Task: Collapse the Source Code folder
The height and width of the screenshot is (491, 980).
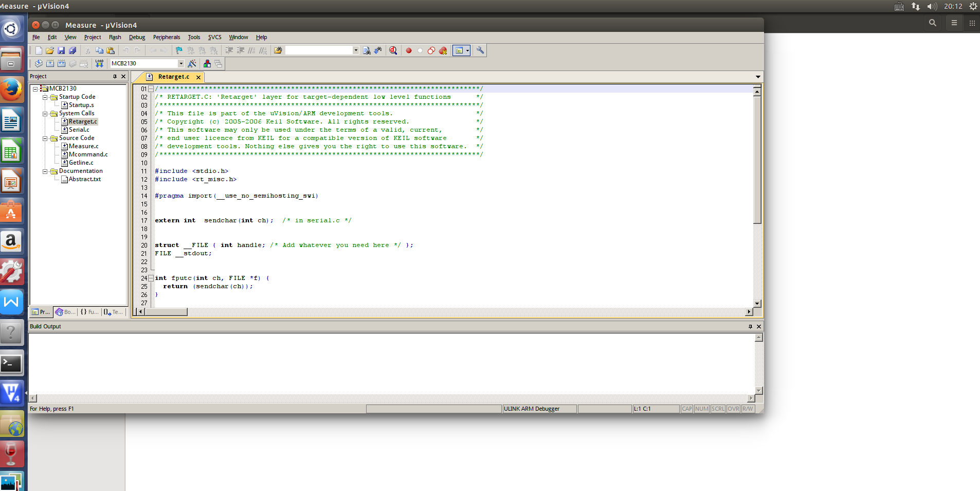Action: [x=45, y=138]
